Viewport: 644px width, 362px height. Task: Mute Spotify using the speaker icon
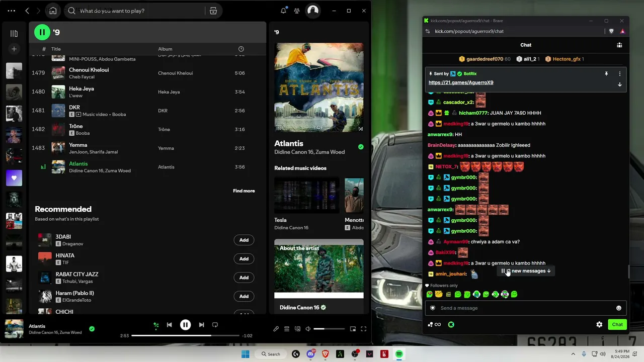(x=308, y=329)
